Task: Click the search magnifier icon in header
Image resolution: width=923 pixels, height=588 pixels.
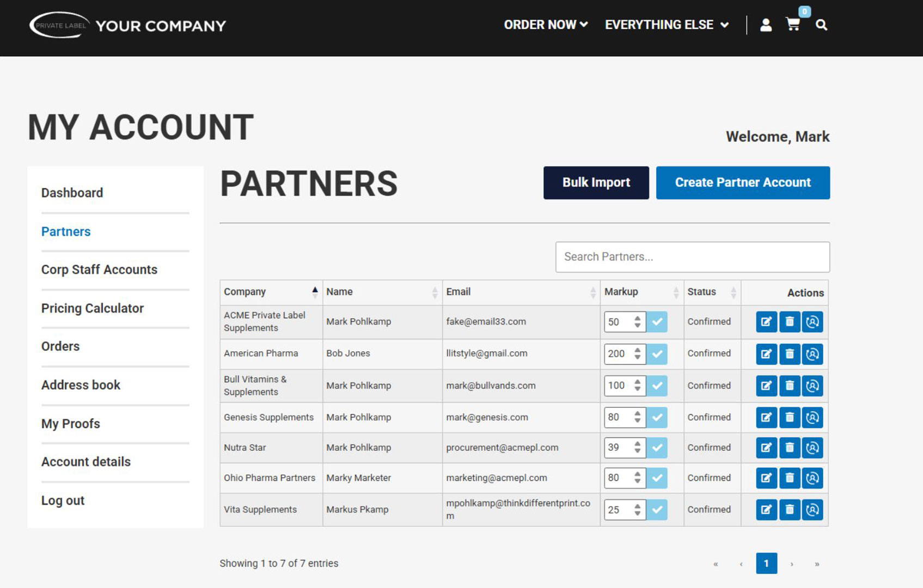Action: click(x=821, y=25)
